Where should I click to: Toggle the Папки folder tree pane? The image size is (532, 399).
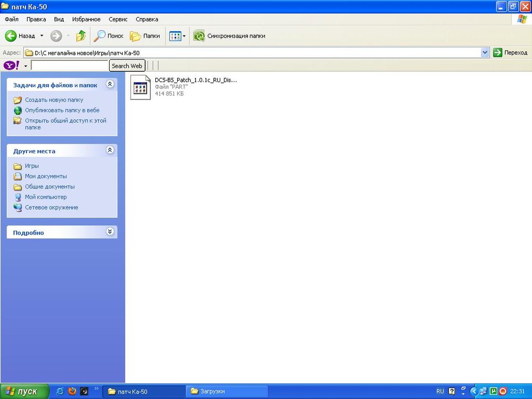point(145,36)
